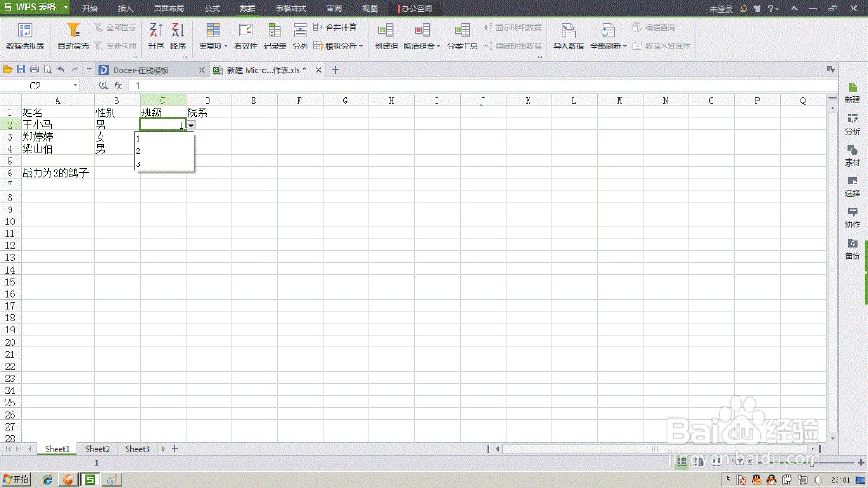Click 显示明细数据 show detail

(513, 28)
